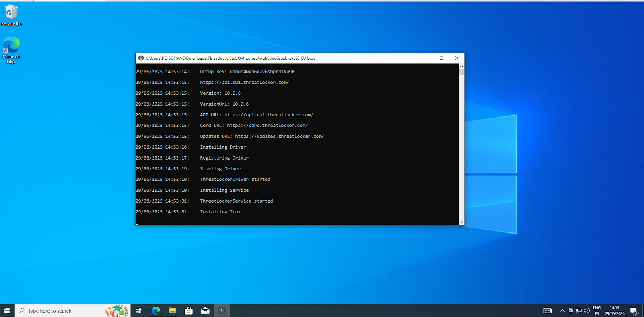Open File Explorer from the taskbar
The image size is (644, 317).
coord(172,311)
